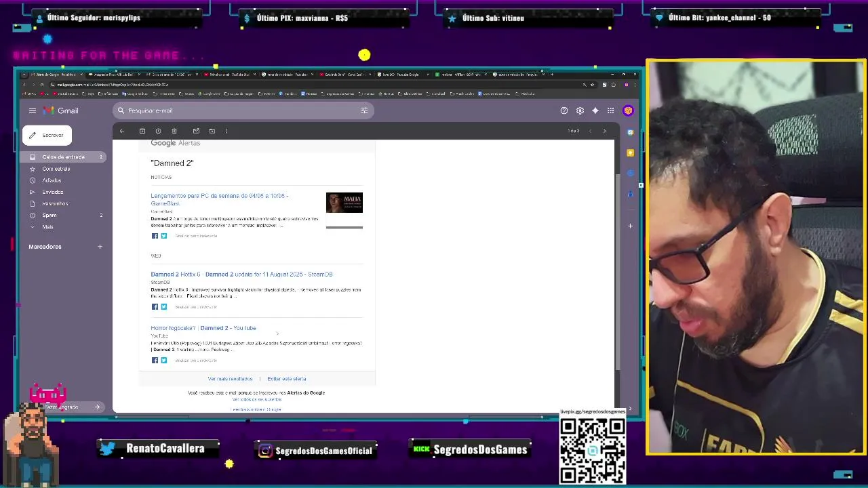Open the Google account avatar
Image resolution: width=868 pixels, height=488 pixels.
point(628,110)
